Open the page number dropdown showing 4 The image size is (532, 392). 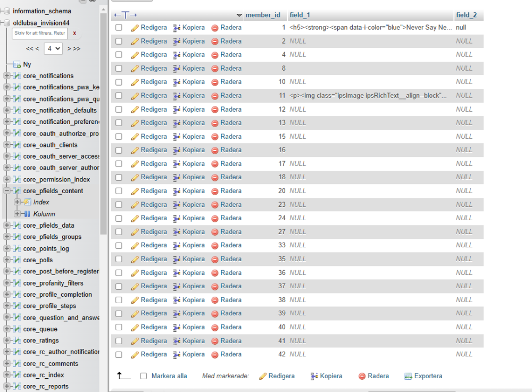pyautogui.click(x=53, y=48)
